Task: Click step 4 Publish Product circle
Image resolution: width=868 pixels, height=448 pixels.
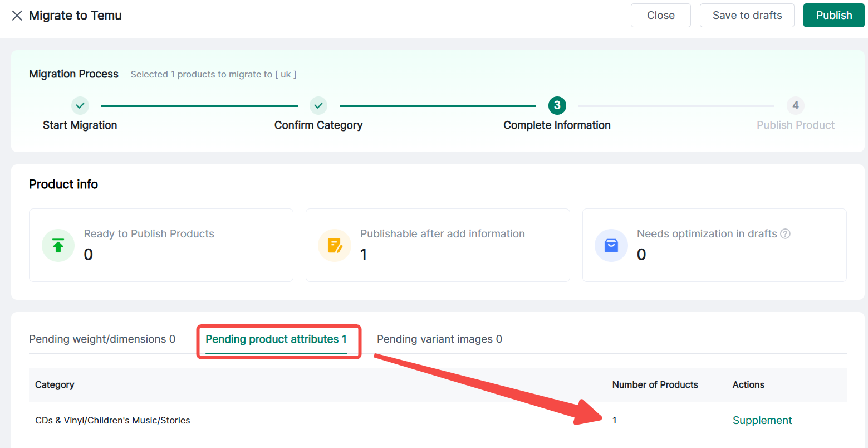Action: 795,105
